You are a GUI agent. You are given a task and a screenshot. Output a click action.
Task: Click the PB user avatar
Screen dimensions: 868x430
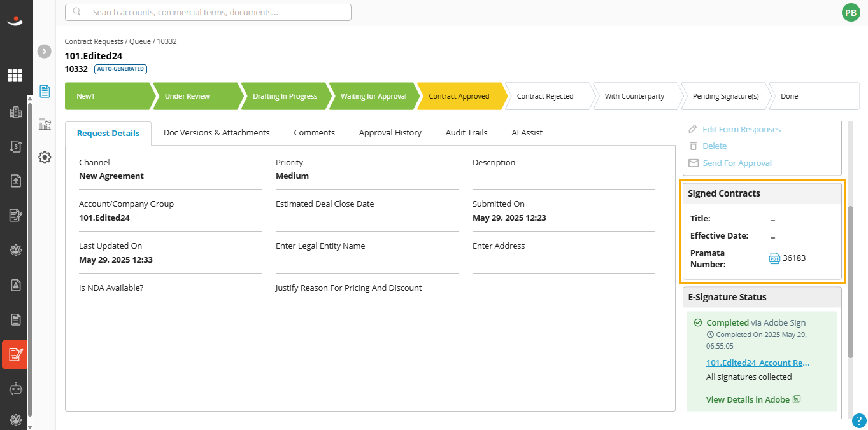tap(851, 12)
